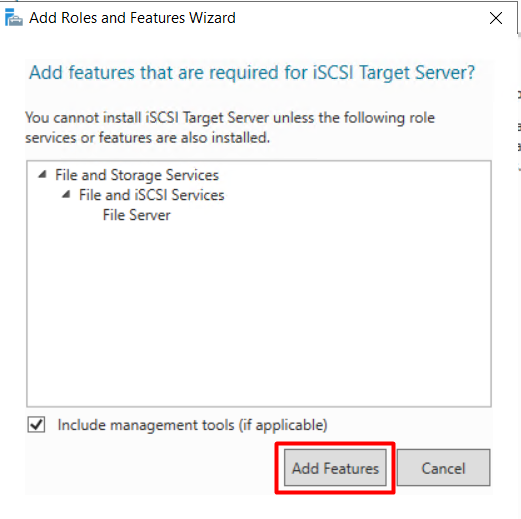Click the wizard icon in the title bar
The height and width of the screenshot is (519, 521).
tap(14, 18)
